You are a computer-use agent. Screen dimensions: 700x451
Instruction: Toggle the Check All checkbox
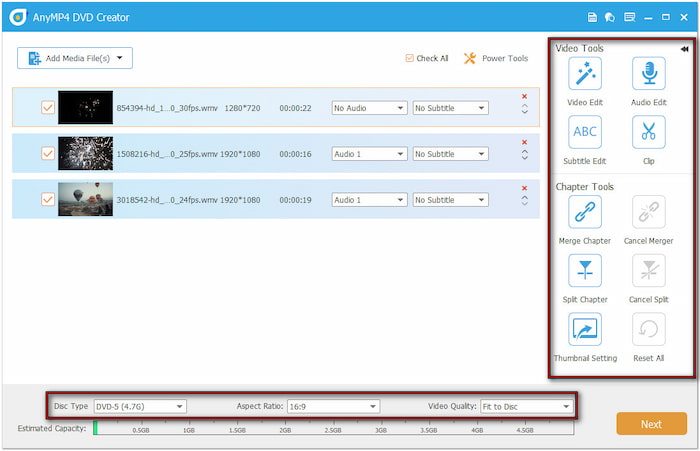pos(409,58)
